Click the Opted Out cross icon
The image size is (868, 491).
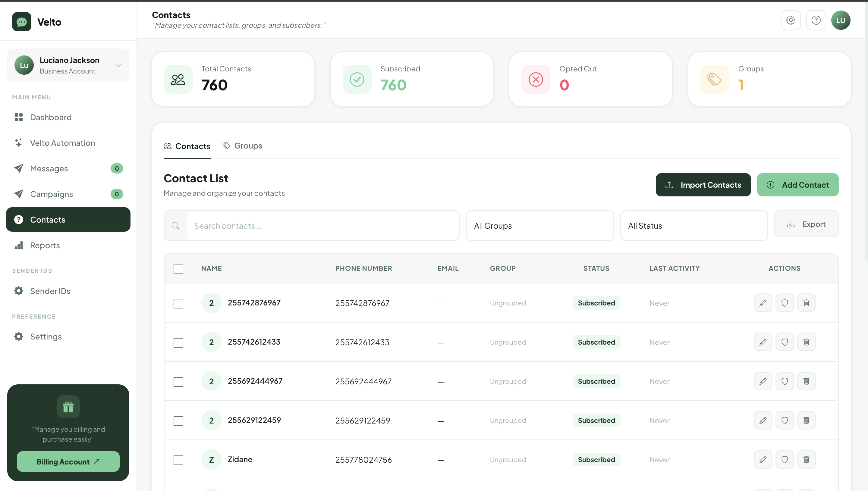pyautogui.click(x=535, y=79)
